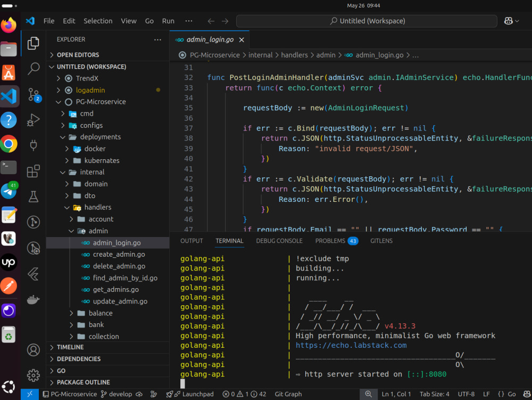
Task: Open find_admin_by_id.go in explorer
Action: tap(125, 278)
